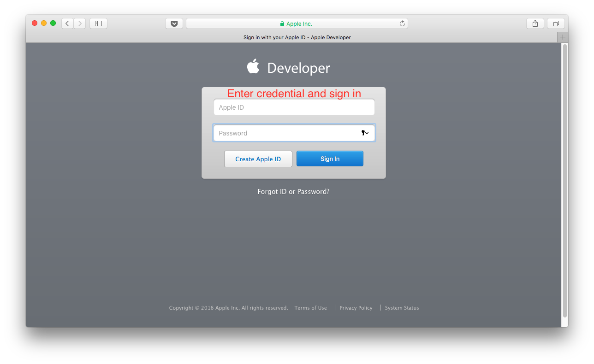Open the Pocket extension icon
Image resolution: width=594 pixels, height=364 pixels.
(x=174, y=23)
